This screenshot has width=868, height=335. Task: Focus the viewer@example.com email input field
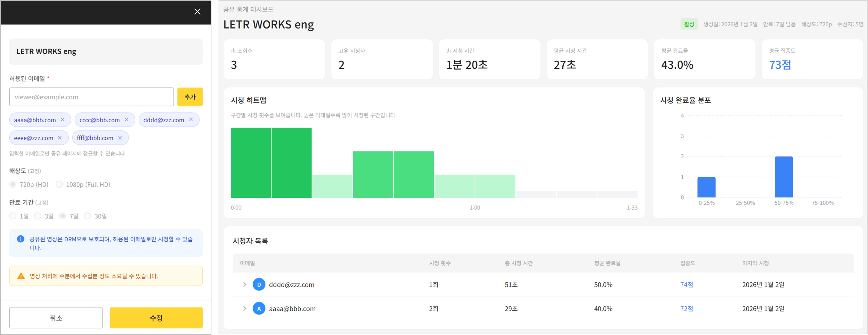pyautogui.click(x=91, y=97)
